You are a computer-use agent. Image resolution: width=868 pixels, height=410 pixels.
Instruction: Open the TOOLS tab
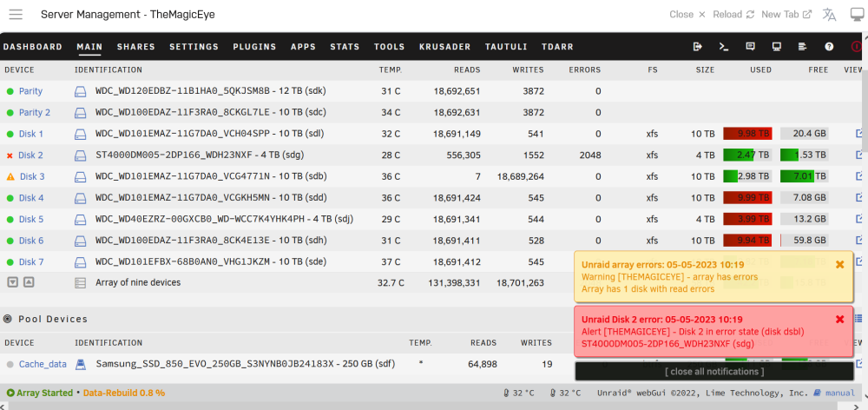pyautogui.click(x=389, y=47)
